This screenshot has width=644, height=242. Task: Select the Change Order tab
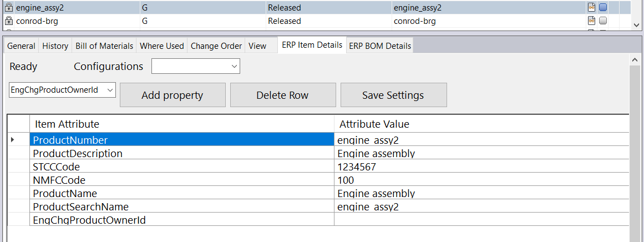pos(216,46)
